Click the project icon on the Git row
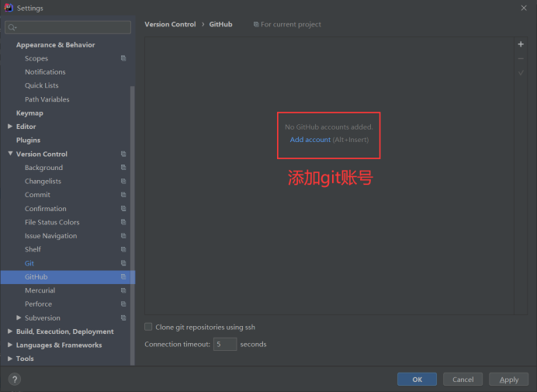 pyautogui.click(x=123, y=263)
